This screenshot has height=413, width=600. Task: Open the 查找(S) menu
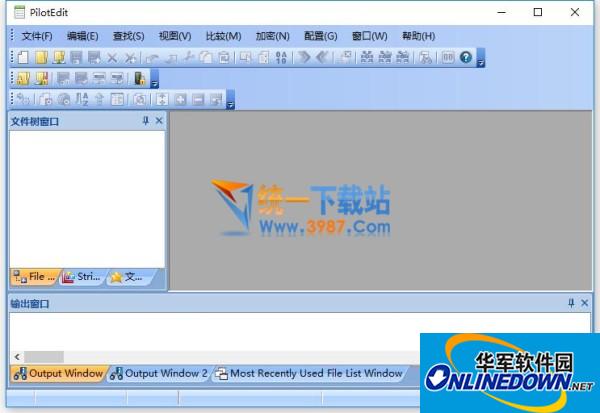pos(128,36)
